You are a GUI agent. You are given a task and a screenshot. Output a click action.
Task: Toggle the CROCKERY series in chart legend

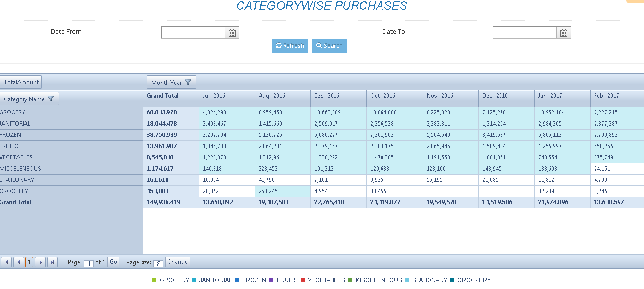tap(470, 280)
